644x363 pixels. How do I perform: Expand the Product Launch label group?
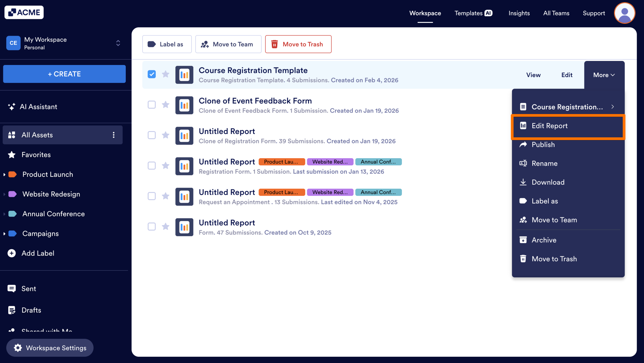pos(4,174)
